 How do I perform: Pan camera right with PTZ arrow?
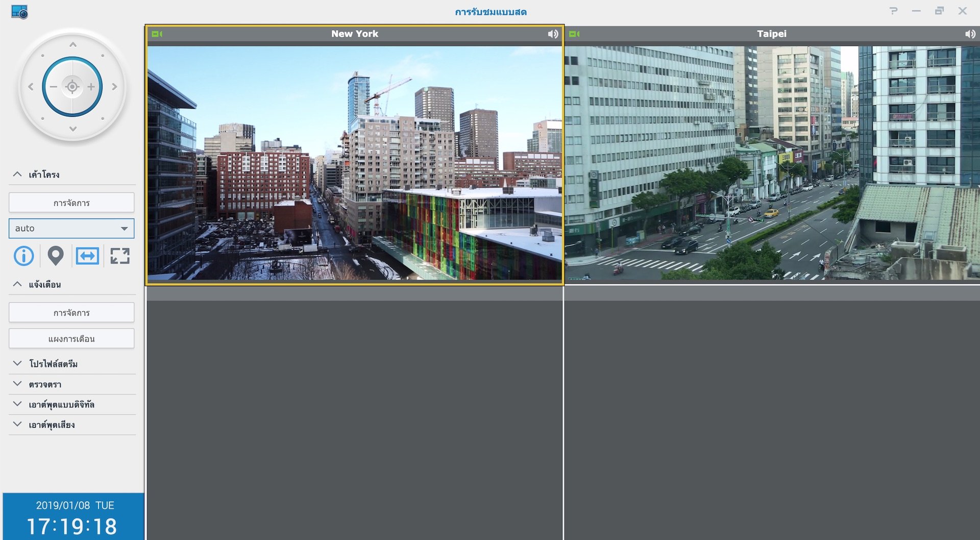click(x=114, y=87)
